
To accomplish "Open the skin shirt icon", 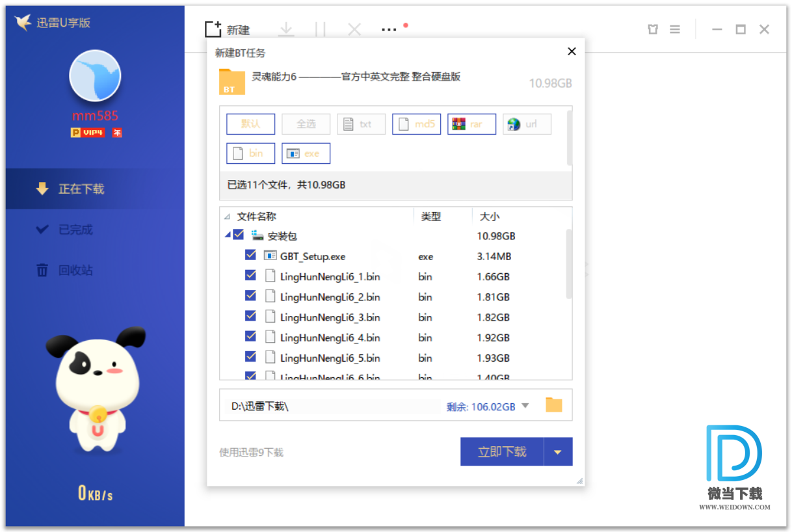I will [x=653, y=29].
